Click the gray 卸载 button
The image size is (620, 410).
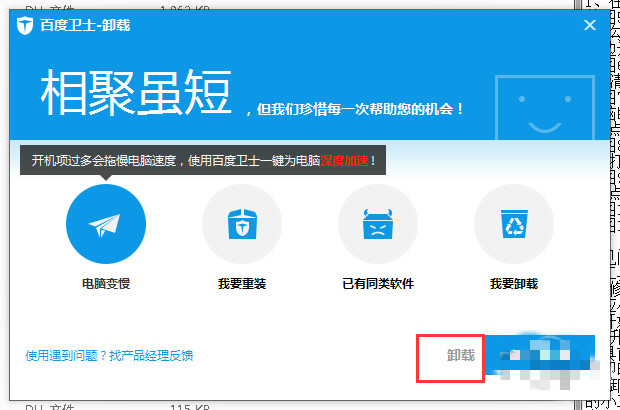(461, 355)
